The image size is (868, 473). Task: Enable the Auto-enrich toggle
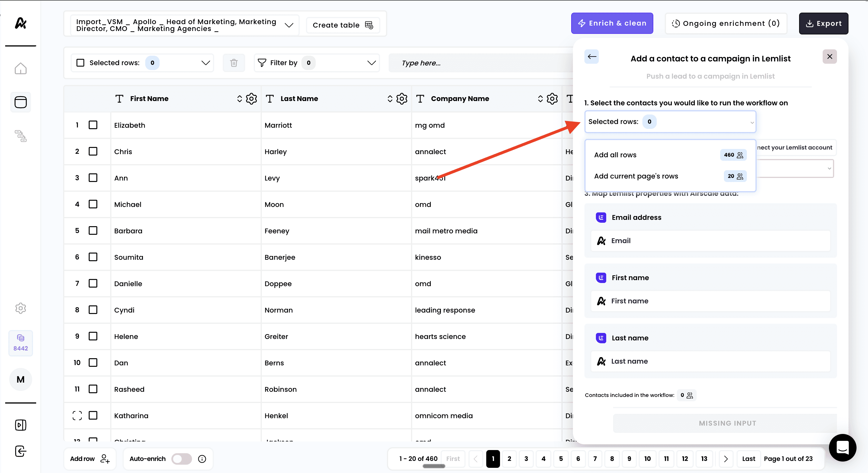coord(182,459)
